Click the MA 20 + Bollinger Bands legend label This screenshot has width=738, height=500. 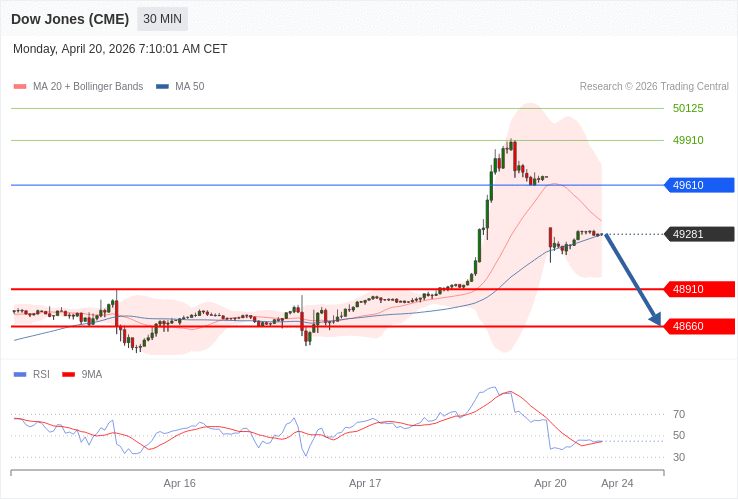tap(88, 87)
